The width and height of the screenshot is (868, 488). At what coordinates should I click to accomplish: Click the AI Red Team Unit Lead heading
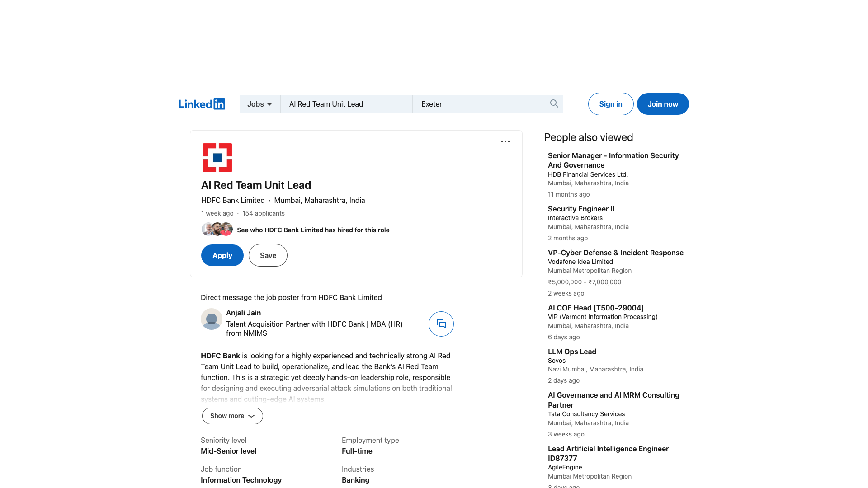tap(256, 185)
